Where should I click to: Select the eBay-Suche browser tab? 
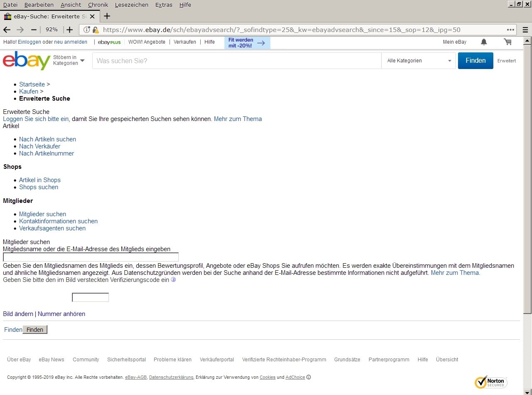[x=49, y=17]
